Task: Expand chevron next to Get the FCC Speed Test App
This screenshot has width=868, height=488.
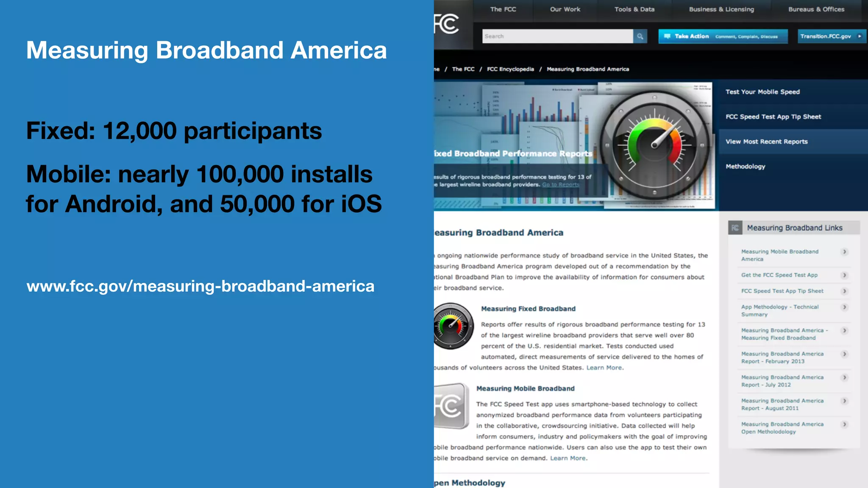Action: (x=844, y=275)
